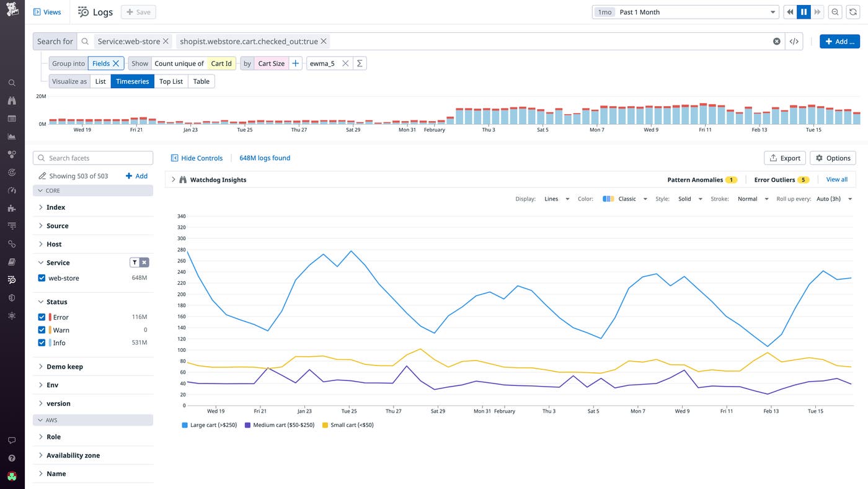Image resolution: width=868 pixels, height=489 pixels.
Task: Uncheck the Error status filter
Action: (42, 316)
